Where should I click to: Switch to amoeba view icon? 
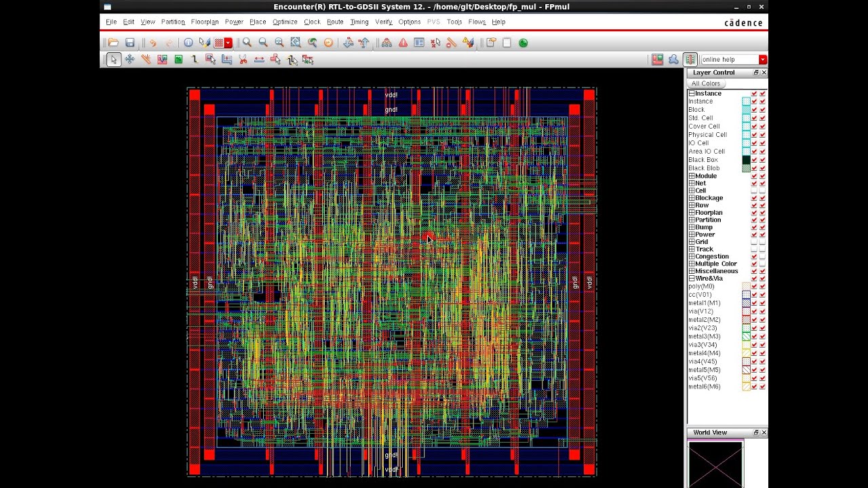pos(673,60)
